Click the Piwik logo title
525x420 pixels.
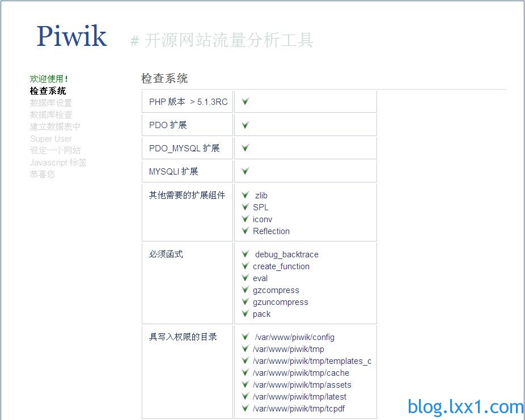coord(71,36)
